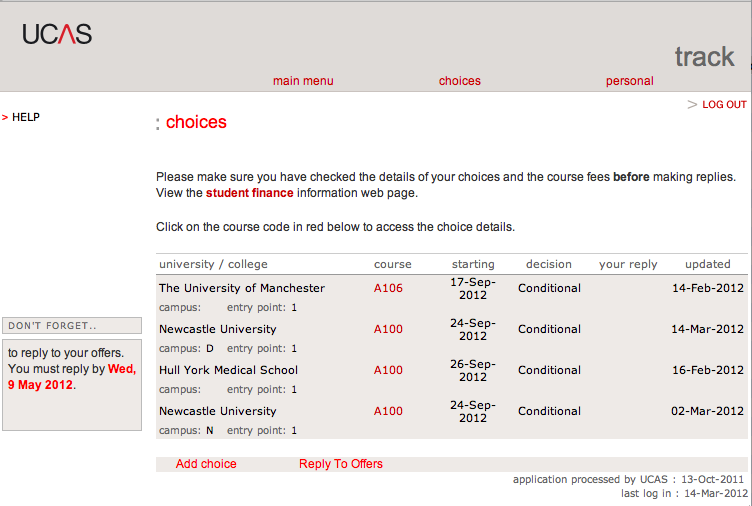752x506 pixels.
Task: Click the 'university / college' column header
Action: 213,264
